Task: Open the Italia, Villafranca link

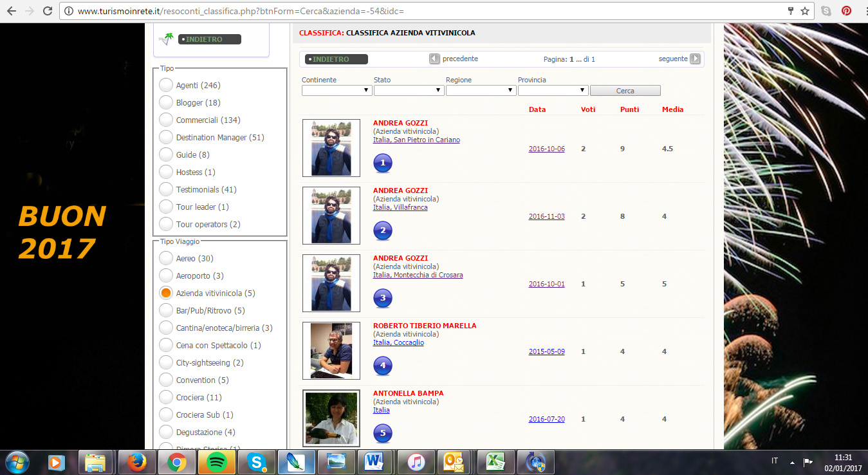Action: point(400,207)
